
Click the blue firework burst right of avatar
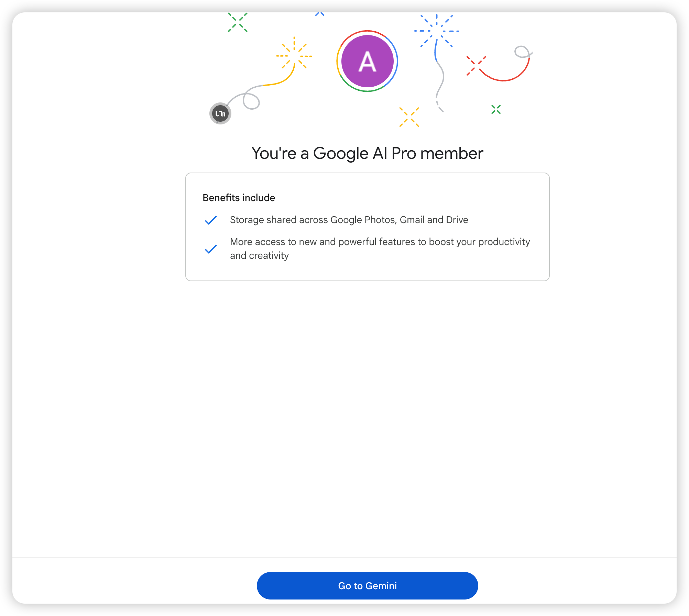[x=437, y=31]
